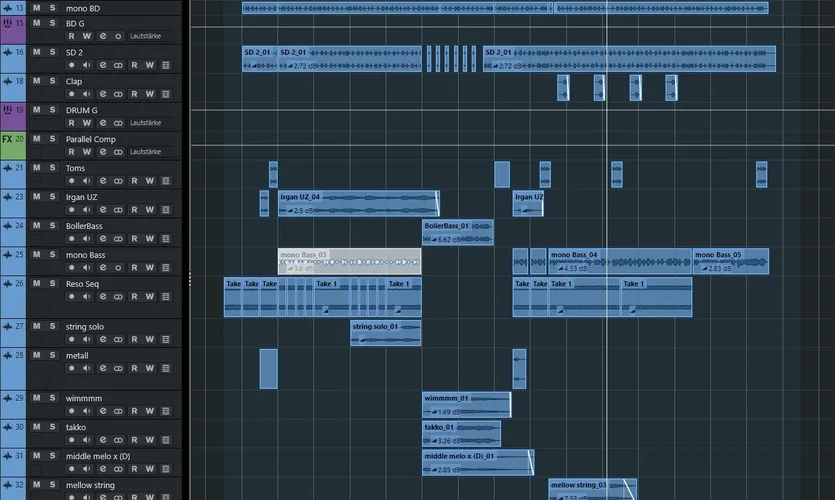Select the BollerBass_01 audio clip
The image size is (835, 500).
coord(457,233)
